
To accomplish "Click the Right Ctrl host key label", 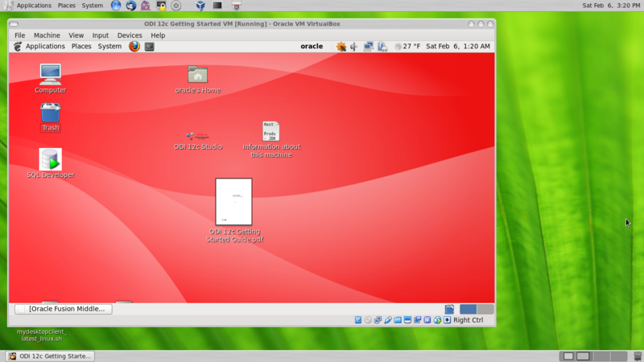I will click(x=469, y=320).
